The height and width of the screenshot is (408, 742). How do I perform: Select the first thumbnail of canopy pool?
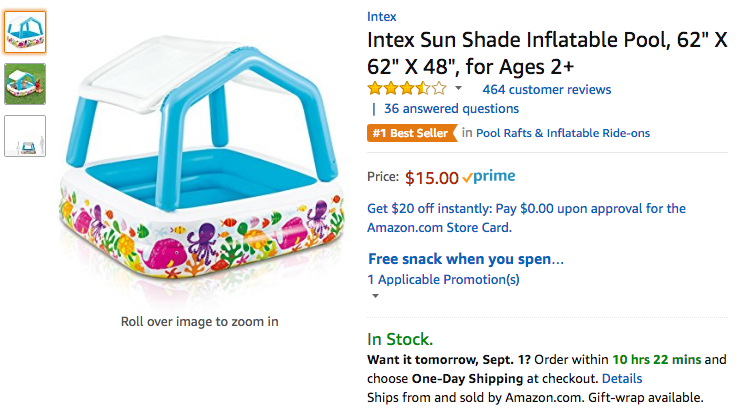[x=25, y=33]
